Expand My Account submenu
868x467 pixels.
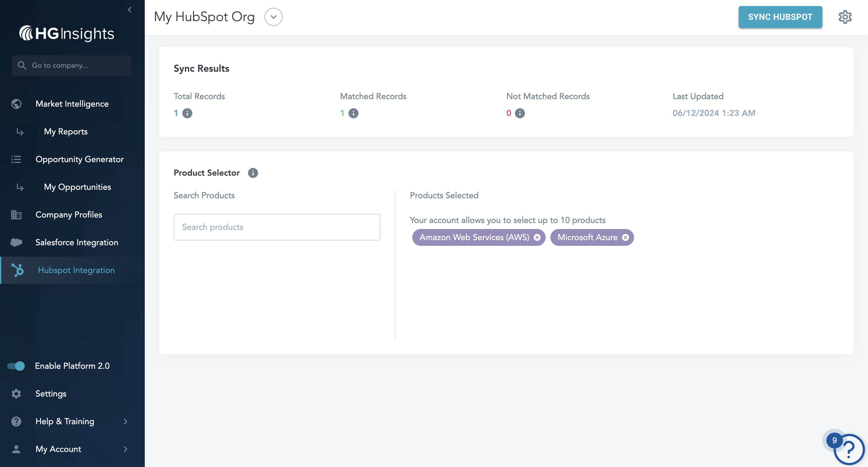[x=125, y=449]
